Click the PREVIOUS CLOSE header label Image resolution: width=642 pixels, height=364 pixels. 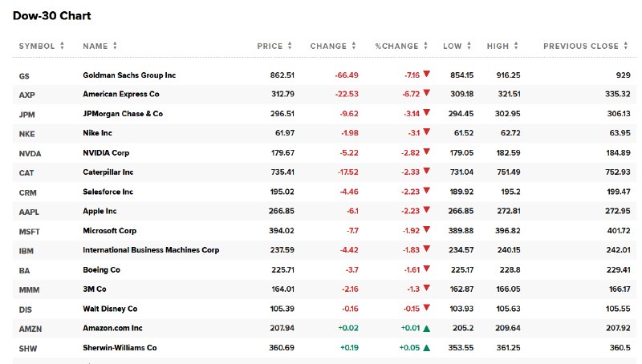tap(580, 47)
